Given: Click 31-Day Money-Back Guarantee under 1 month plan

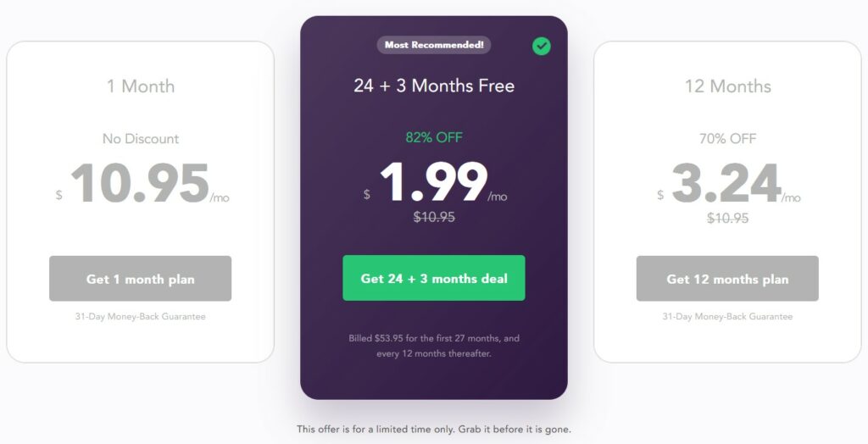Looking at the screenshot, I should coord(141,317).
